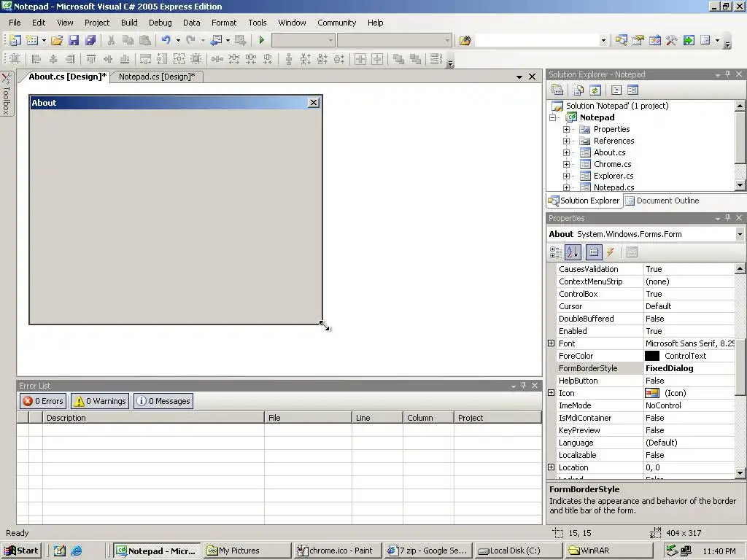Click Refresh icon in Solution Explorer toolbar

pos(595,90)
